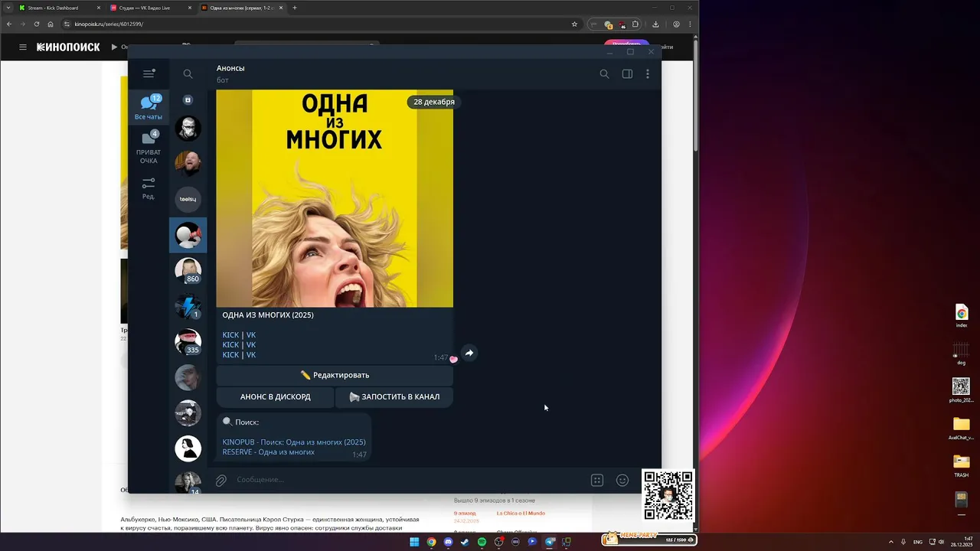Click the heart reaction on the message

tap(453, 359)
